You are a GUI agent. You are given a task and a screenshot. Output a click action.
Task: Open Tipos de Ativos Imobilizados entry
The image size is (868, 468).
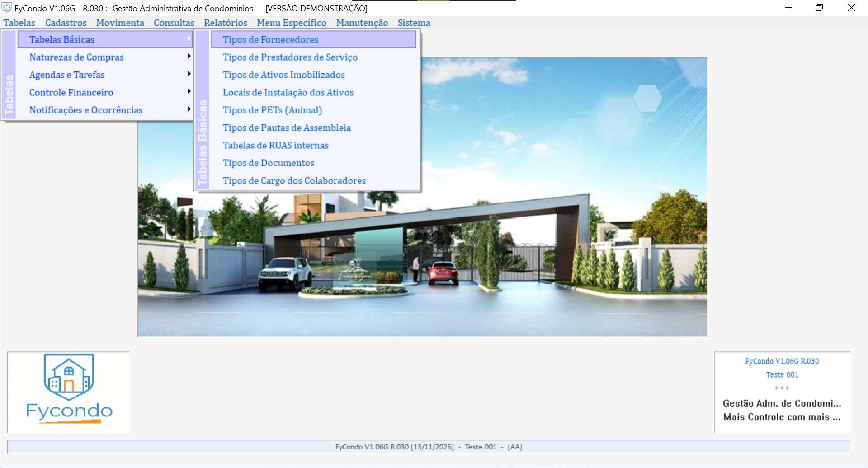click(283, 75)
